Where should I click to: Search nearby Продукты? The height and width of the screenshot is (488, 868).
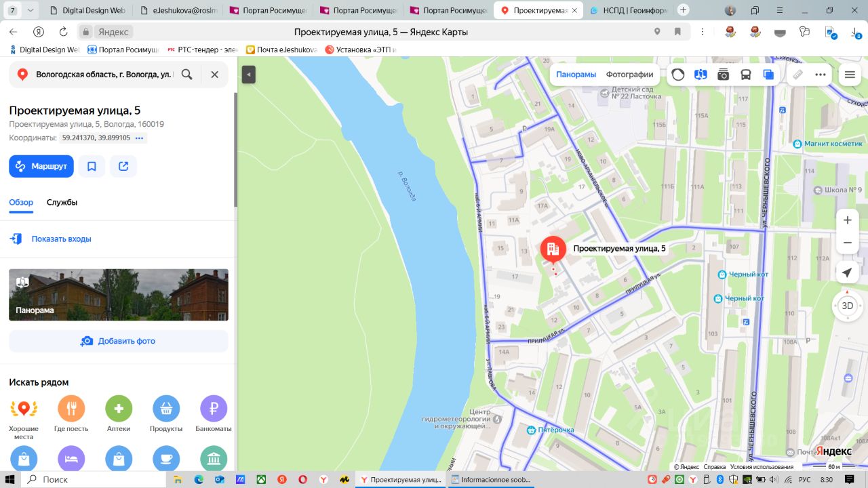(x=166, y=415)
